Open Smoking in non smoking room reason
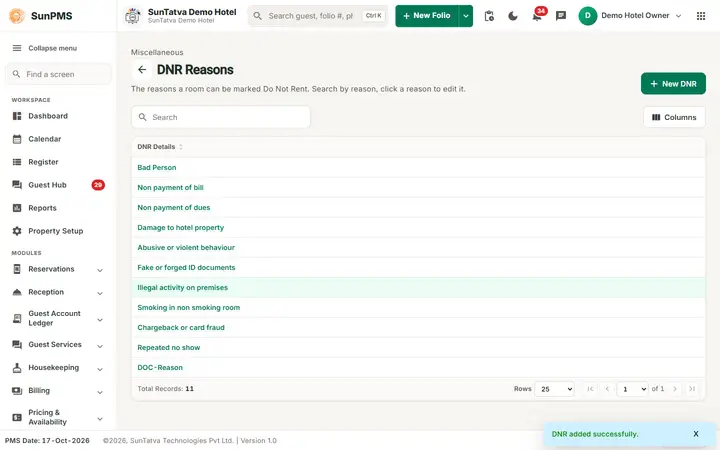The width and height of the screenshot is (720, 450). pos(189,308)
